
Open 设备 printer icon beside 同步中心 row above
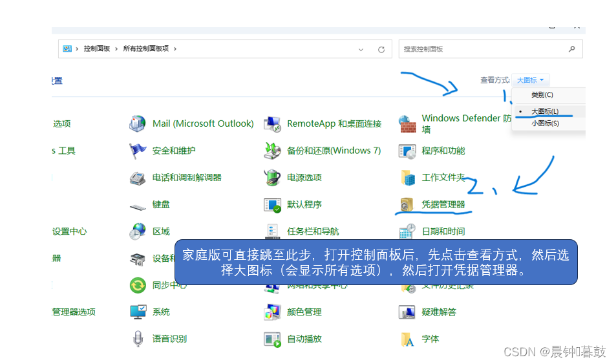point(138,259)
